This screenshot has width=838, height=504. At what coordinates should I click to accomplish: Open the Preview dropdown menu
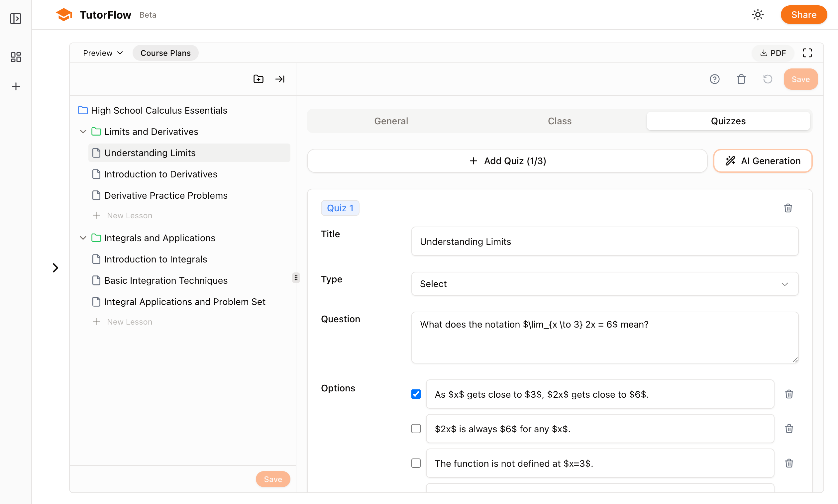102,53
